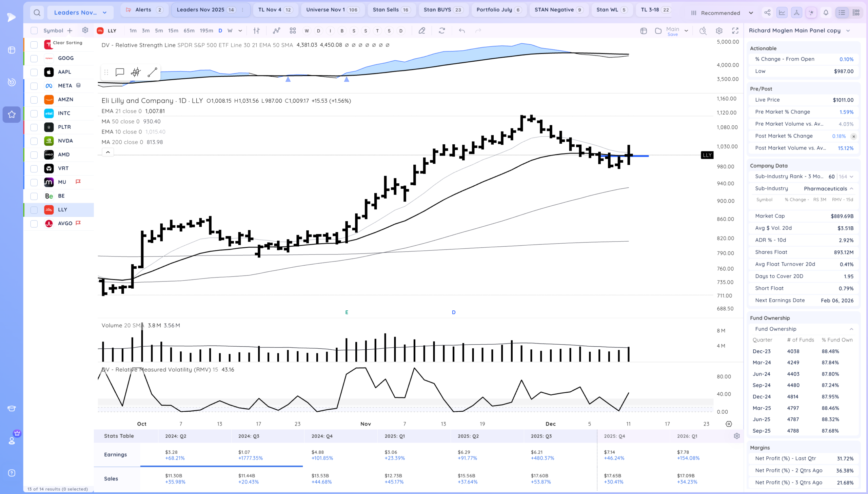
Task: Open the comment annotation tool
Action: (119, 72)
